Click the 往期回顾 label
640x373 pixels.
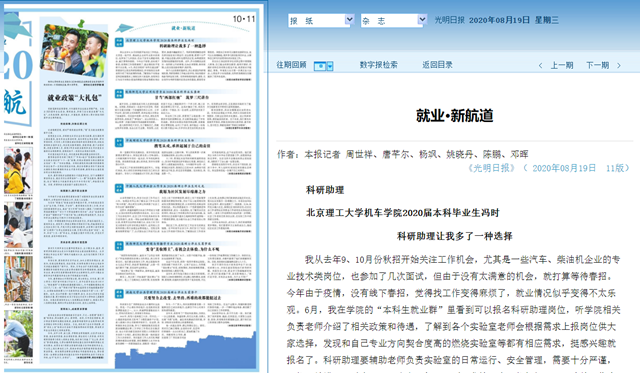pos(291,64)
